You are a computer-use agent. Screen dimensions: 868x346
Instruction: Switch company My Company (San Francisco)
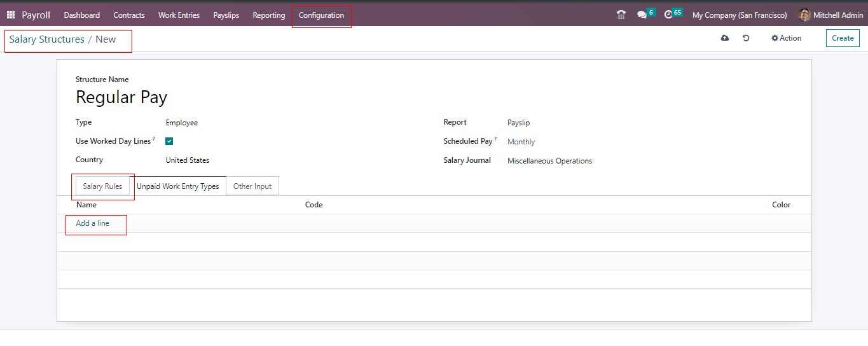pyautogui.click(x=740, y=15)
